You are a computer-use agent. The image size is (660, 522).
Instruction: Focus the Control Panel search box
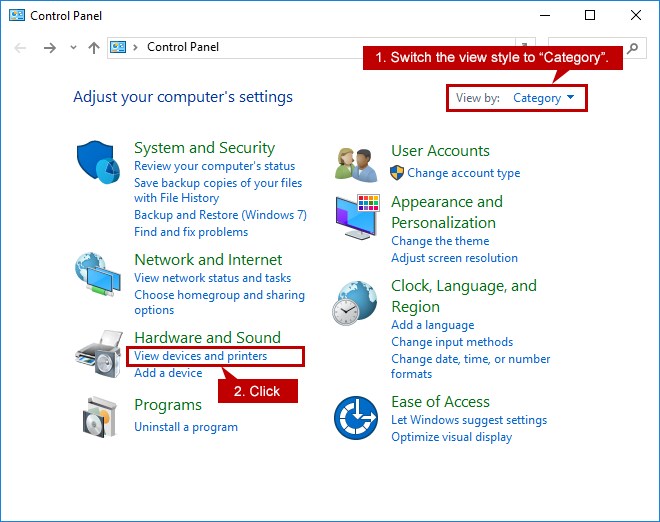(587, 48)
